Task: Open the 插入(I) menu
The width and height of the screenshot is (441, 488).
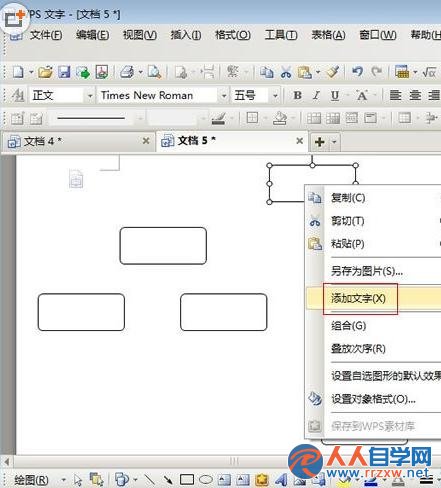Action: (x=186, y=35)
